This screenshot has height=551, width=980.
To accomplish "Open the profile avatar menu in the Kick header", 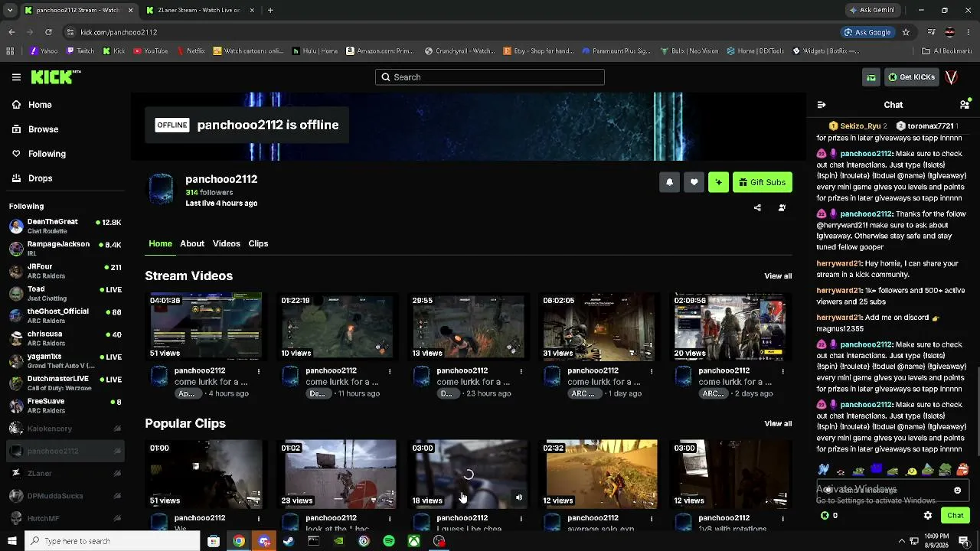I will pyautogui.click(x=952, y=77).
